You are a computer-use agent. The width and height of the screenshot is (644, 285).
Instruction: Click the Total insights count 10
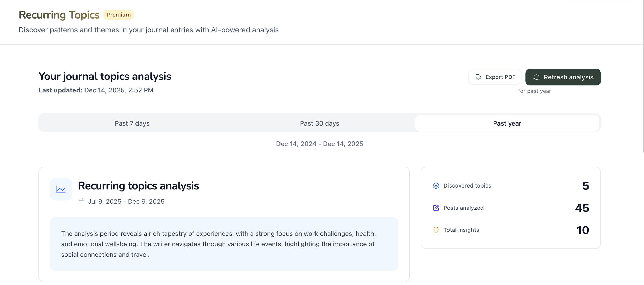583,230
